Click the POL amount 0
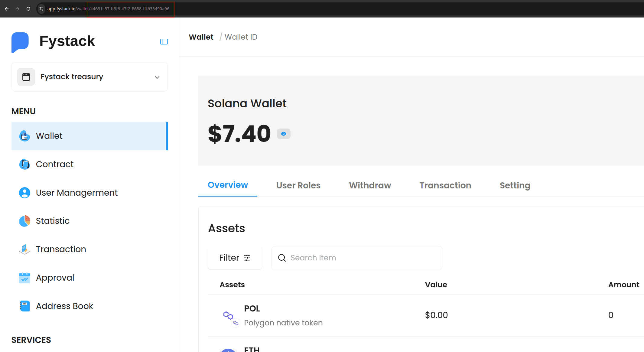The image size is (644, 352). pyautogui.click(x=611, y=315)
